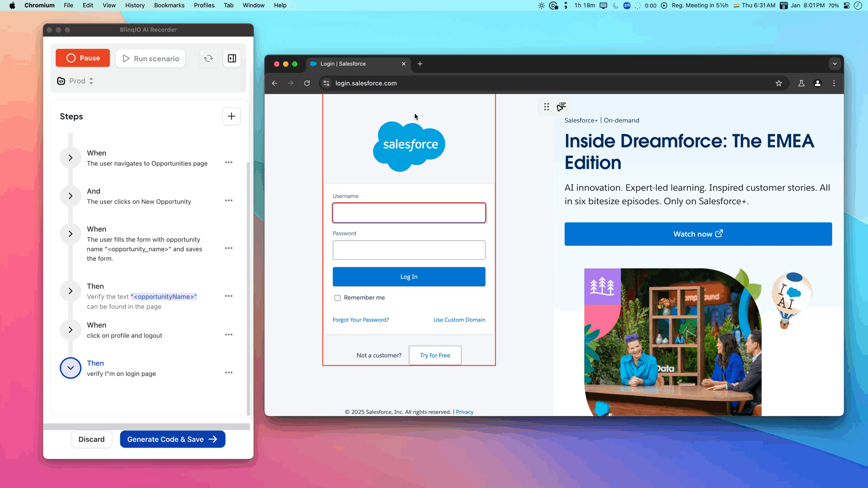Click the Bookmarks menu bar item
This screenshot has width=868, height=488.
169,5
